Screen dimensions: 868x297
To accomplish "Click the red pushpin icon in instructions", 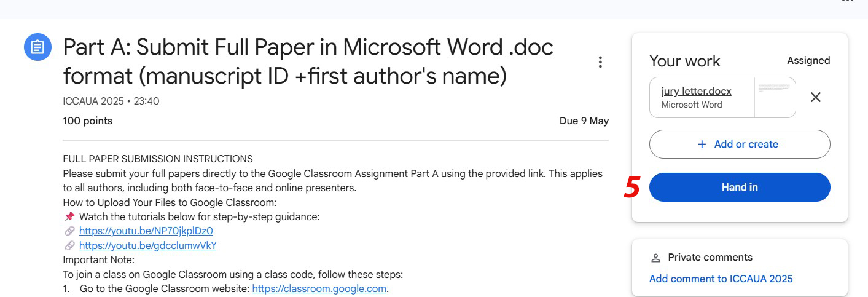I will click(x=69, y=216).
